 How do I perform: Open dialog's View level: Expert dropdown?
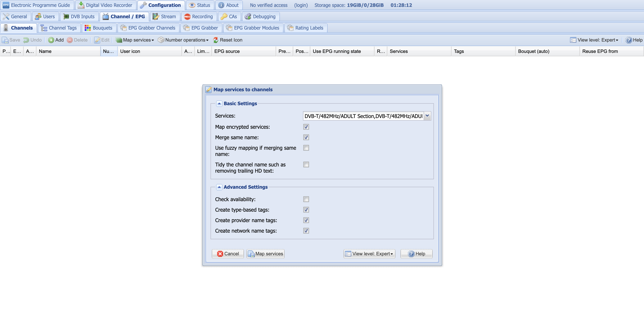point(369,254)
